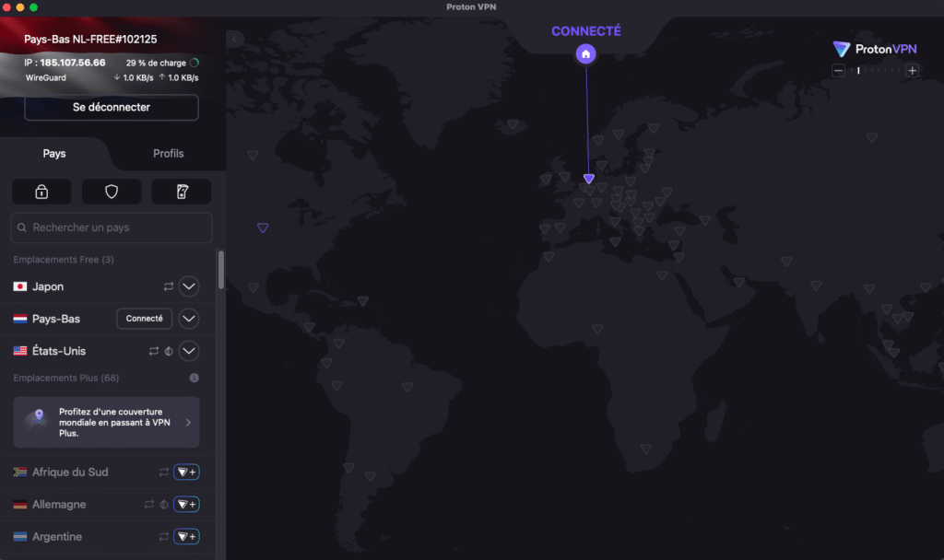The width and height of the screenshot is (944, 560).
Task: Click upgrade badge for Allemagne
Action: (x=186, y=504)
